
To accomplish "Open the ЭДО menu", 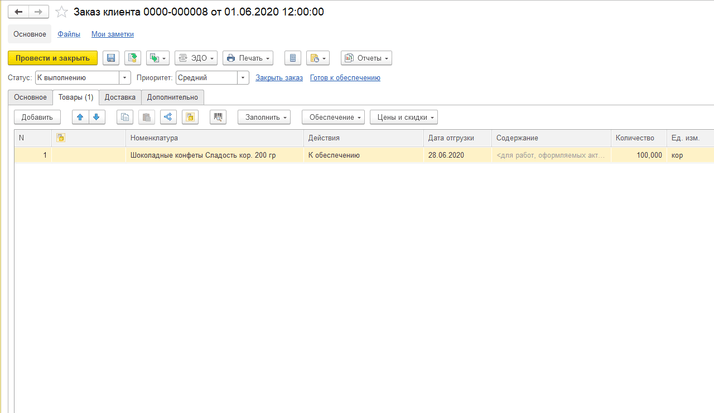I will tap(196, 58).
